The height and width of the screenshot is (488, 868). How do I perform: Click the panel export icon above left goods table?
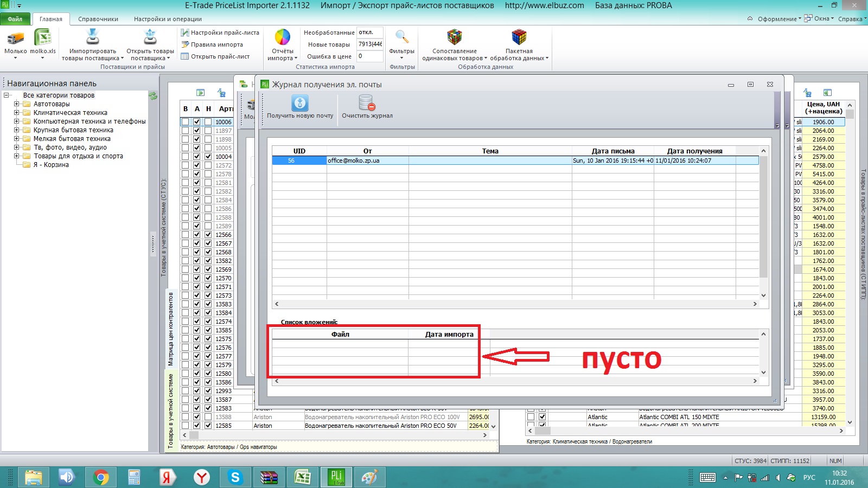[x=200, y=93]
